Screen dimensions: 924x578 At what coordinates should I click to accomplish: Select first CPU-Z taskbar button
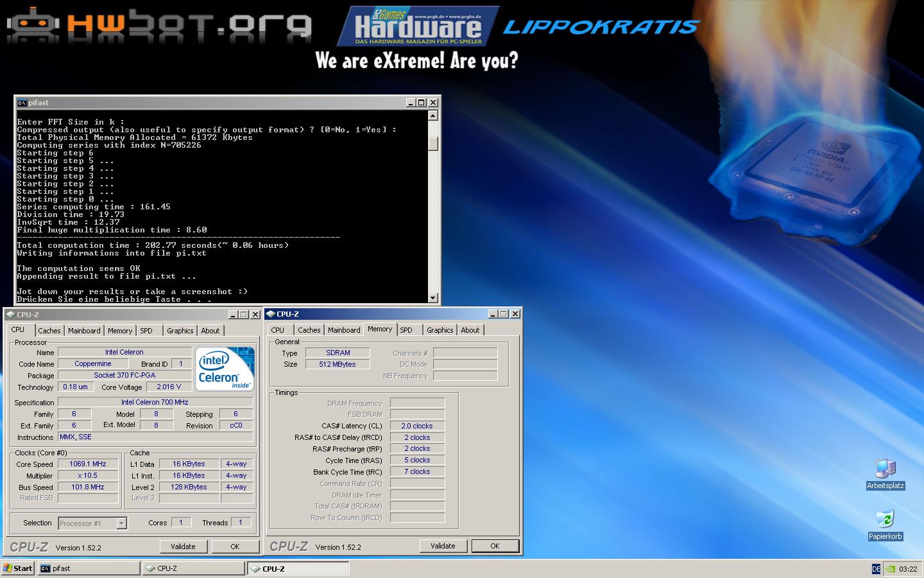(x=193, y=568)
